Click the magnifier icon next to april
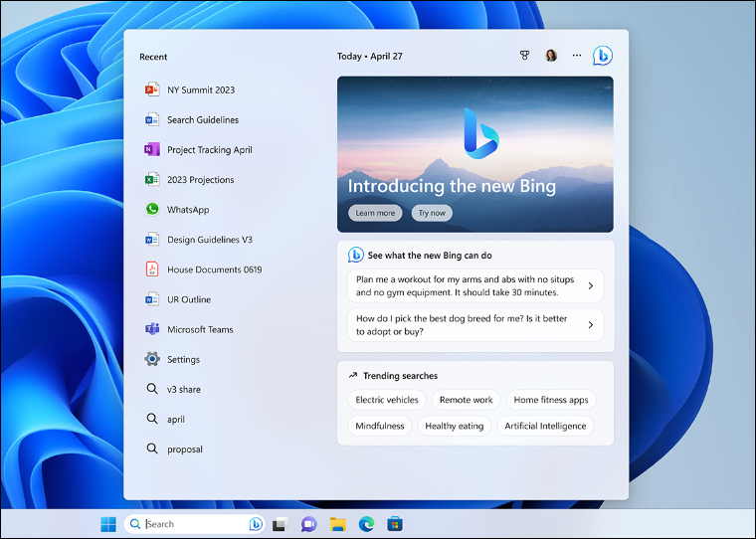The image size is (756, 539). coord(152,419)
